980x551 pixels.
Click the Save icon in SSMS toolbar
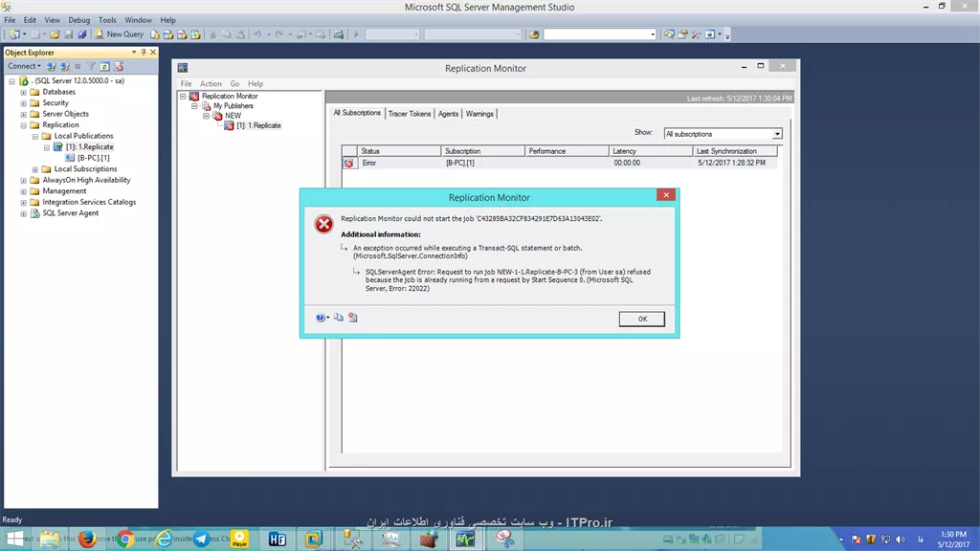point(69,34)
